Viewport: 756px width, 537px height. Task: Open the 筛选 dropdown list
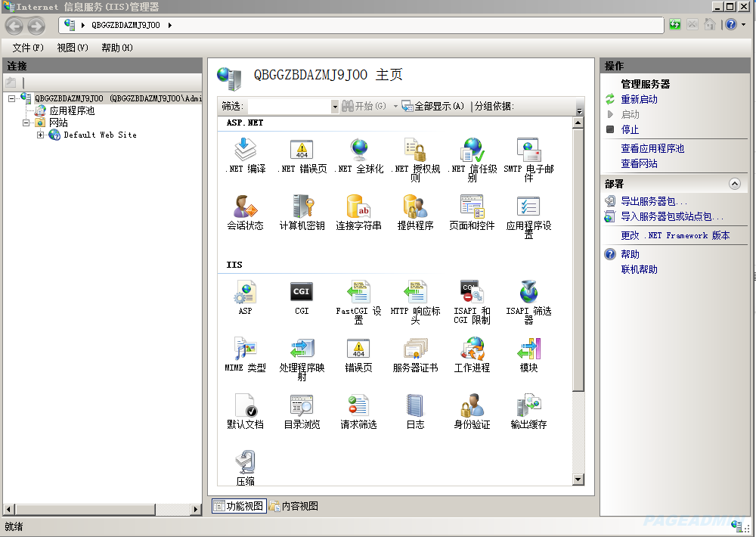tap(335, 107)
